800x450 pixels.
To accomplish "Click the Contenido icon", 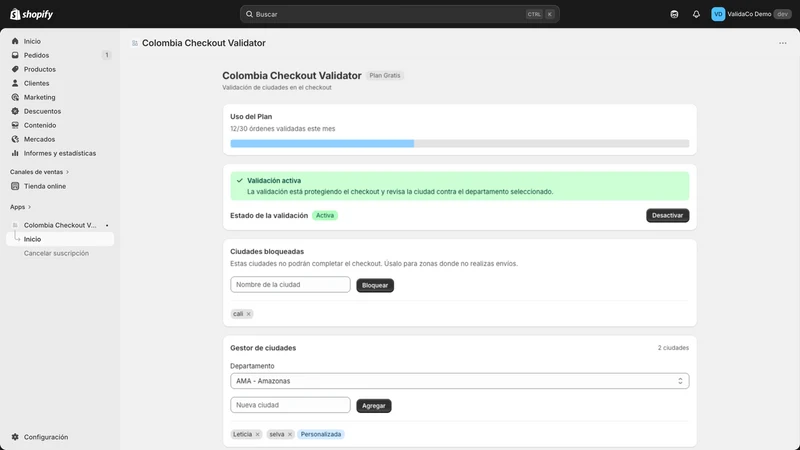I will point(15,125).
